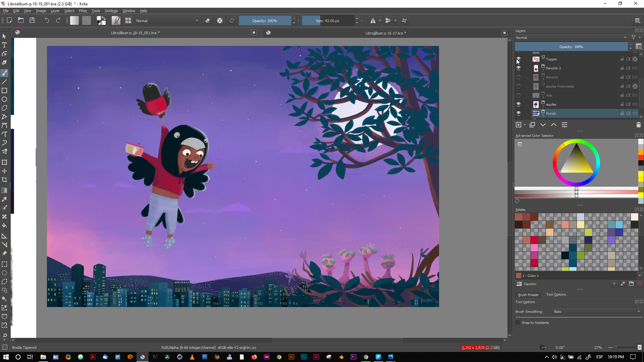The image size is (644, 362).
Task: Delete the selected layer with trash icon
Action: pos(638,125)
